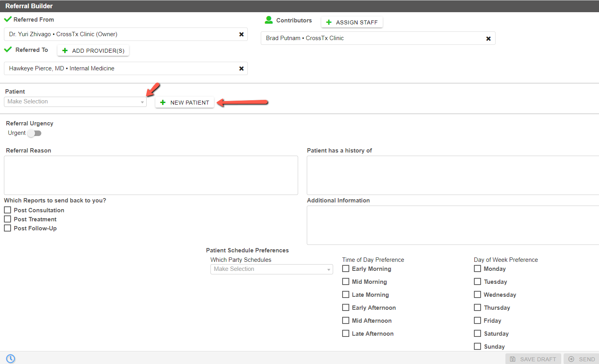599x364 pixels.
Task: Click the clock history icon at bottom left
Action: pyautogui.click(x=11, y=358)
